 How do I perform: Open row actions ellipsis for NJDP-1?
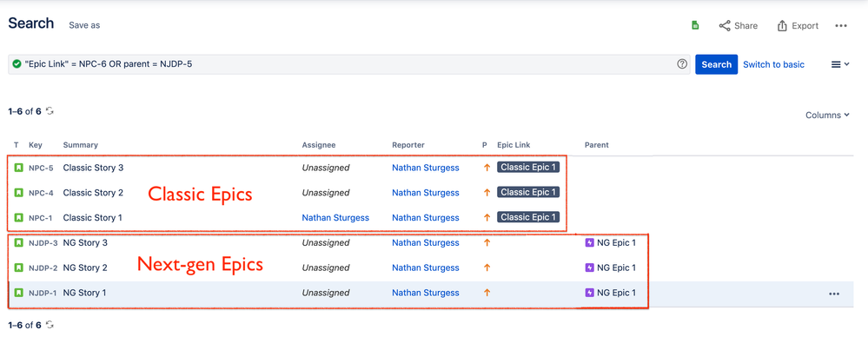(x=833, y=294)
